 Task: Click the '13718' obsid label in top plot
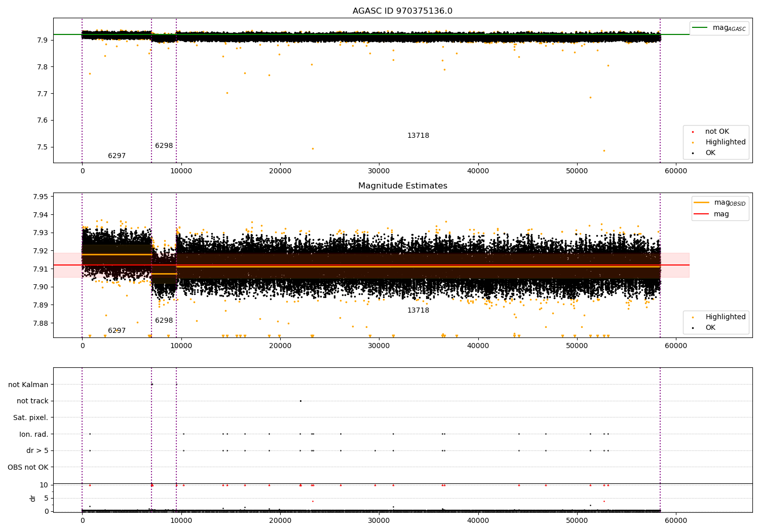tap(418, 136)
